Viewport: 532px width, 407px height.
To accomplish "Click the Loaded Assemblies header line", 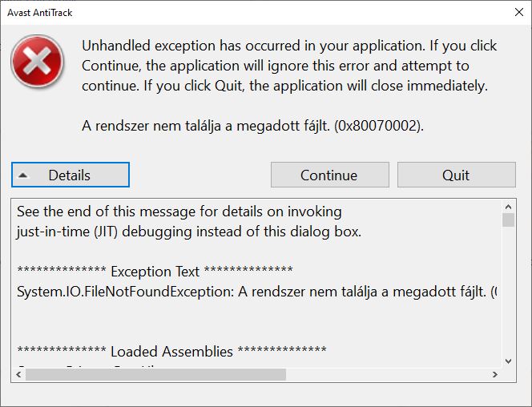I will click(x=171, y=352).
